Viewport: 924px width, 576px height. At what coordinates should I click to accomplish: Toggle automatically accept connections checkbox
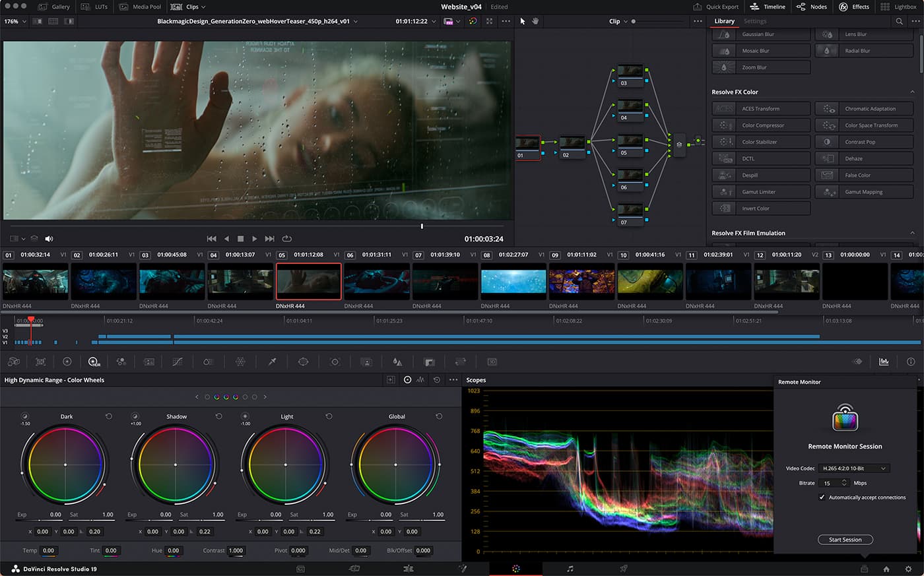click(x=822, y=497)
